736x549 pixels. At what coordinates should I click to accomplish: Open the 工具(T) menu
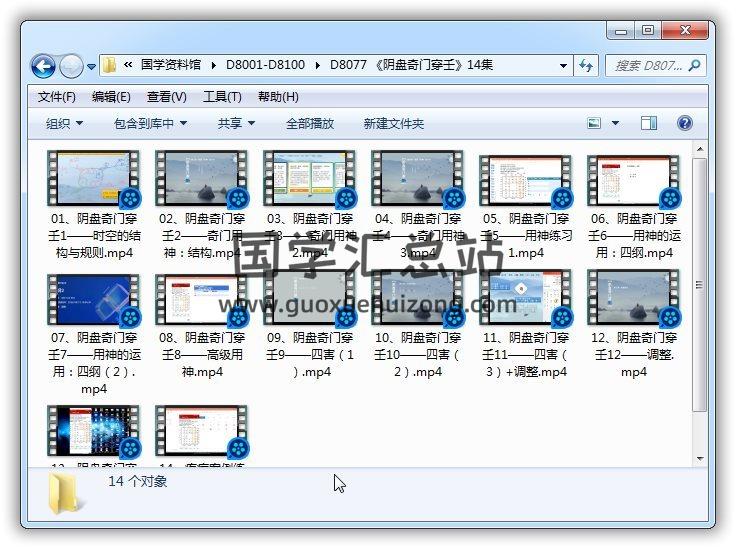(222, 97)
